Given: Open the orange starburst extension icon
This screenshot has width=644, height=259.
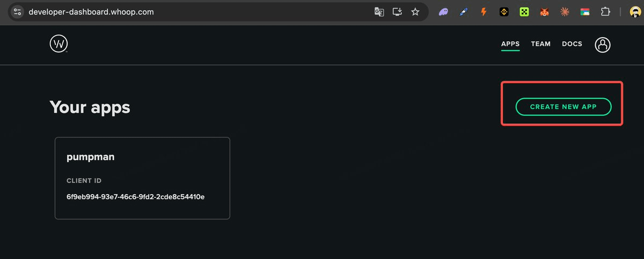Looking at the screenshot, I should click(565, 11).
